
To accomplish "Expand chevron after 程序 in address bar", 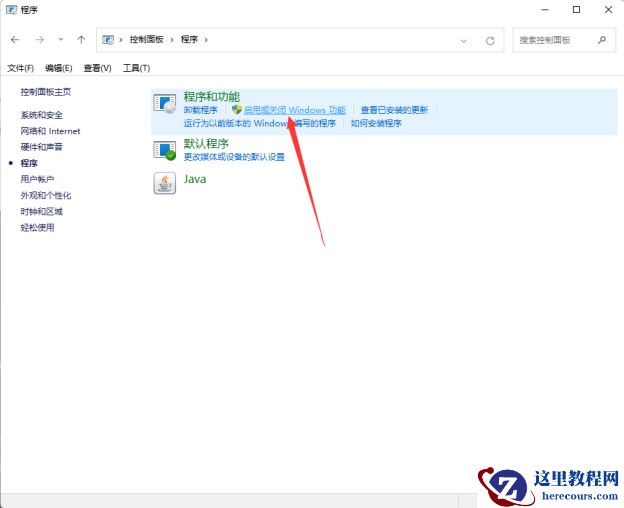I will pos(206,40).
